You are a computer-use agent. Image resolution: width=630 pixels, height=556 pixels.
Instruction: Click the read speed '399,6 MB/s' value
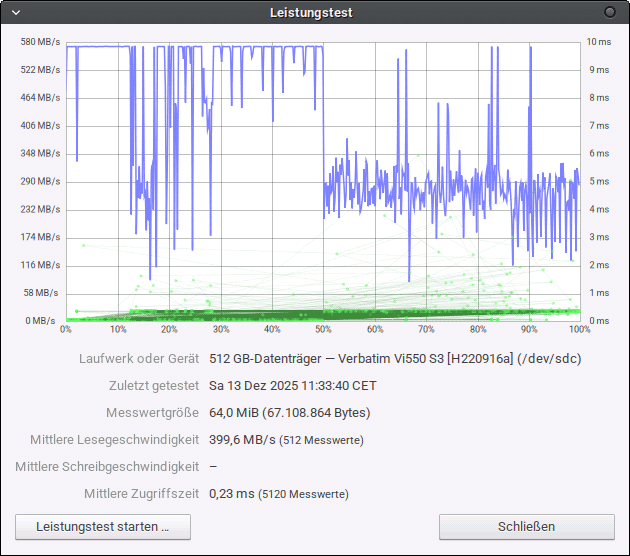point(242,439)
